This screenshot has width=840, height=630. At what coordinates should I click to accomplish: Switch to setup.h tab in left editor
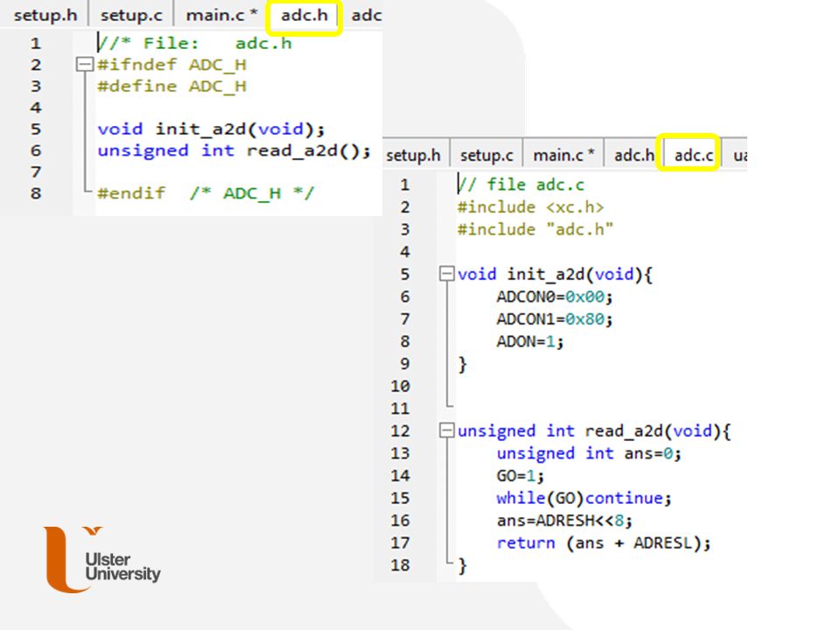[45, 15]
